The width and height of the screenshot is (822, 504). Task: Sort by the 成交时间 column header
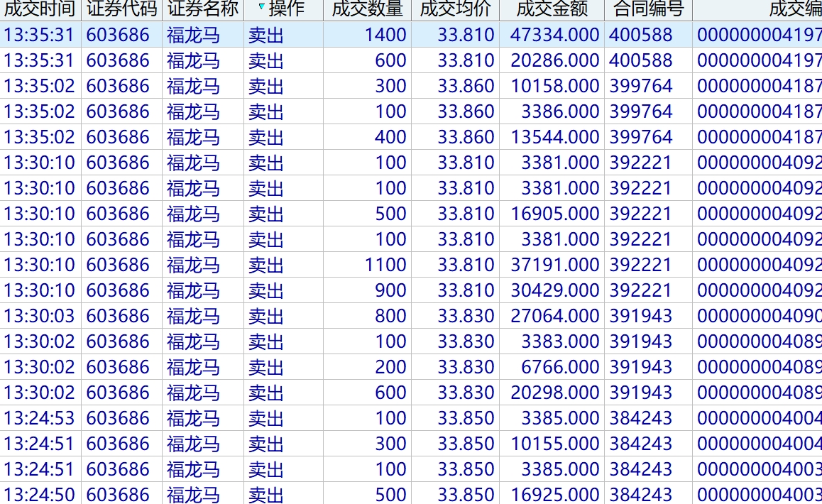(40, 9)
